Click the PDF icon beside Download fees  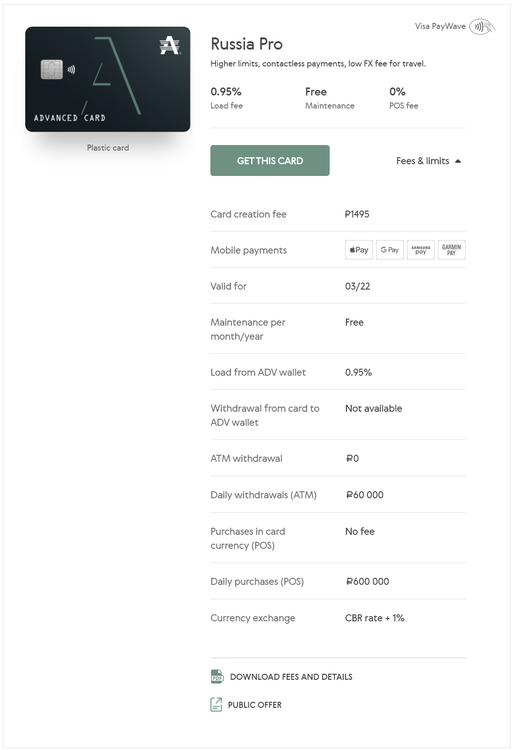[217, 676]
